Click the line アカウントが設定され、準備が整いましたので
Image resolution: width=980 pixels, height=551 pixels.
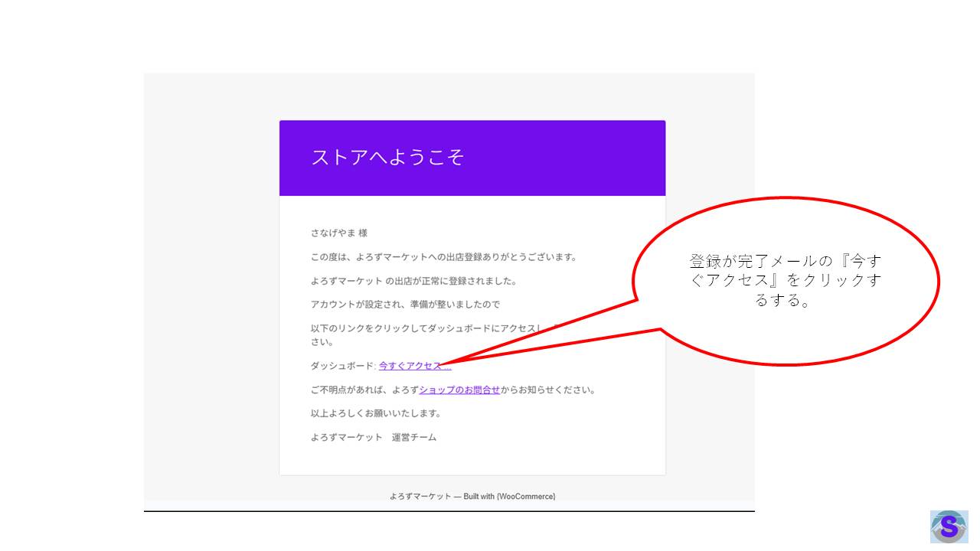[x=405, y=305]
